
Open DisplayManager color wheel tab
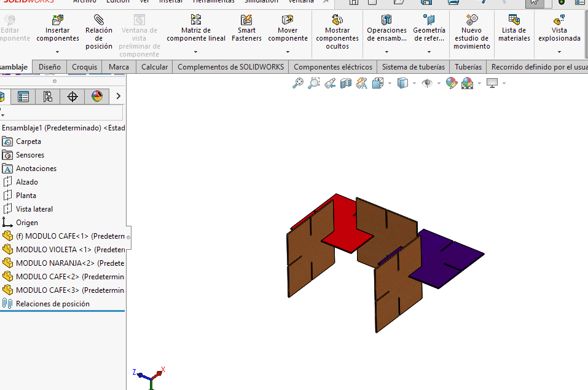(97, 97)
